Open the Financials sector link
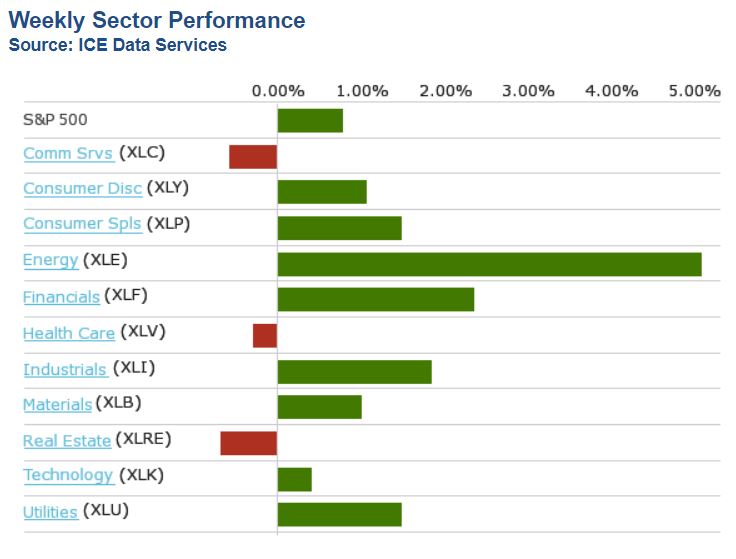This screenshot has width=736, height=559. coord(61,296)
